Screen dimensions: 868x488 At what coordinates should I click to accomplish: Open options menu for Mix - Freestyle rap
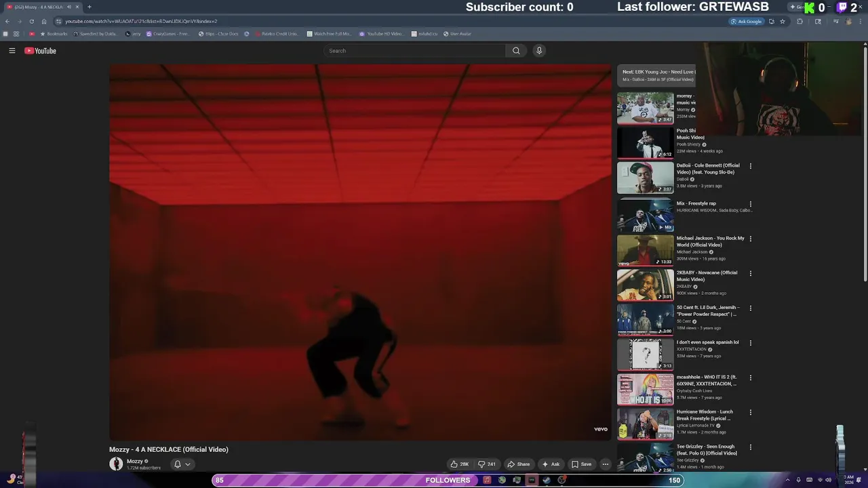point(750,204)
